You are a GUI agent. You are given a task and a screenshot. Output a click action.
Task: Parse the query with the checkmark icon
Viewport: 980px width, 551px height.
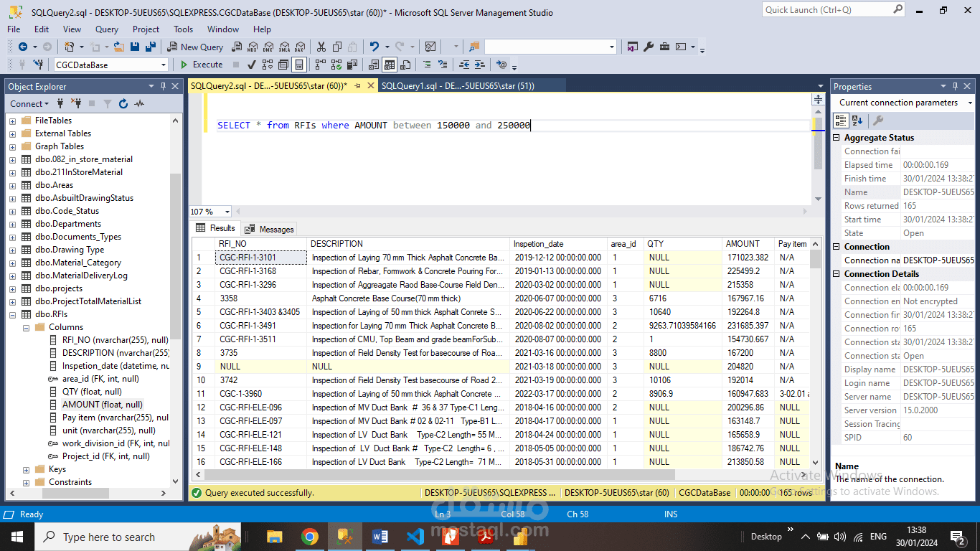[x=251, y=65]
